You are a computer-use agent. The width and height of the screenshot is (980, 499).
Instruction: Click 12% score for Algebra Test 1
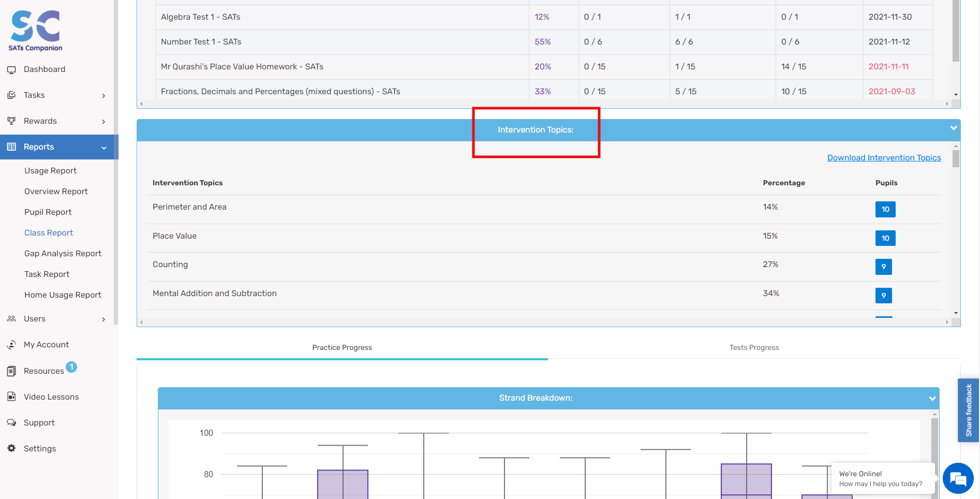click(x=542, y=17)
